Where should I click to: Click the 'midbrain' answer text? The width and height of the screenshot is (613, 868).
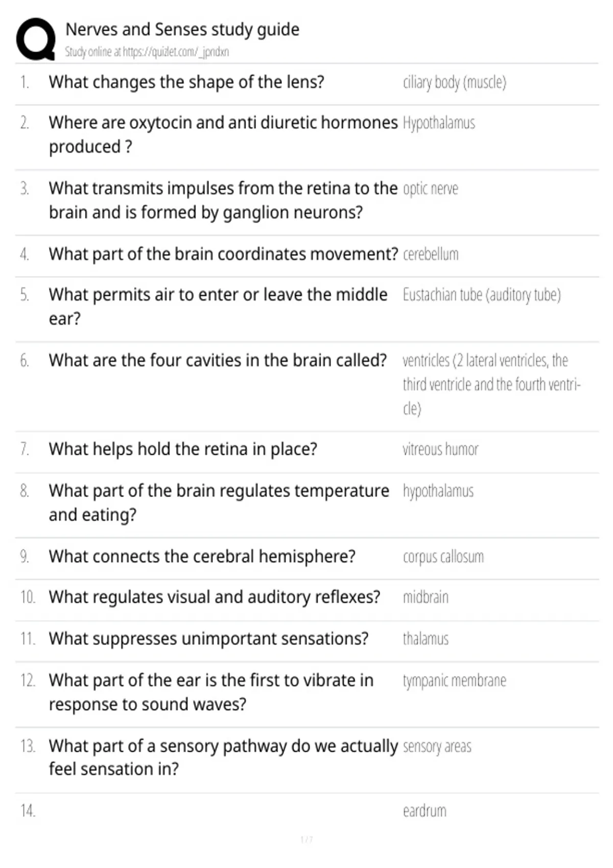click(x=426, y=597)
